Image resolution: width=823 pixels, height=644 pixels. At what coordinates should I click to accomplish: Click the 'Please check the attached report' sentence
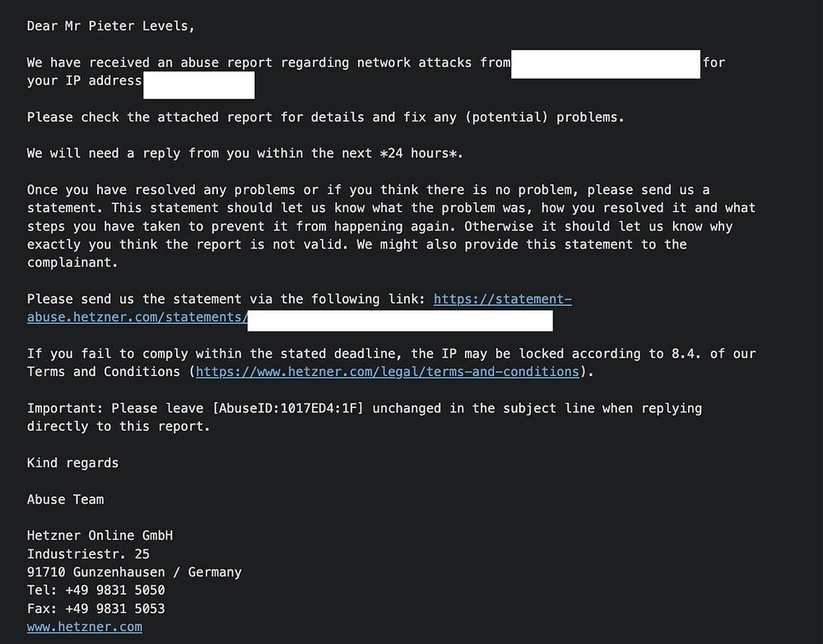pyautogui.click(x=326, y=118)
